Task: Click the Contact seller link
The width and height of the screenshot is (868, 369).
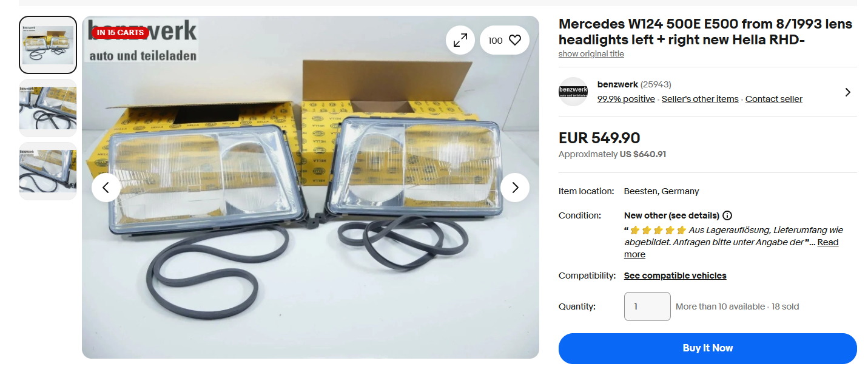Action: [x=773, y=99]
